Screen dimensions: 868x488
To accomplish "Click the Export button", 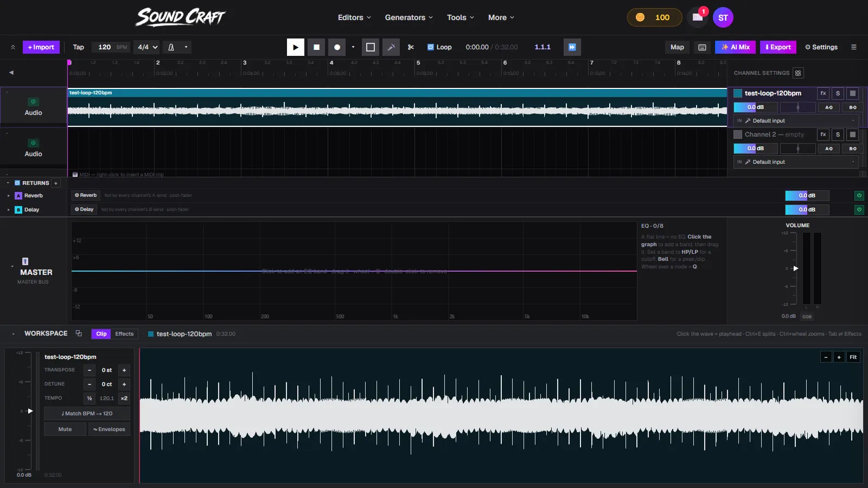I will 778,47.
